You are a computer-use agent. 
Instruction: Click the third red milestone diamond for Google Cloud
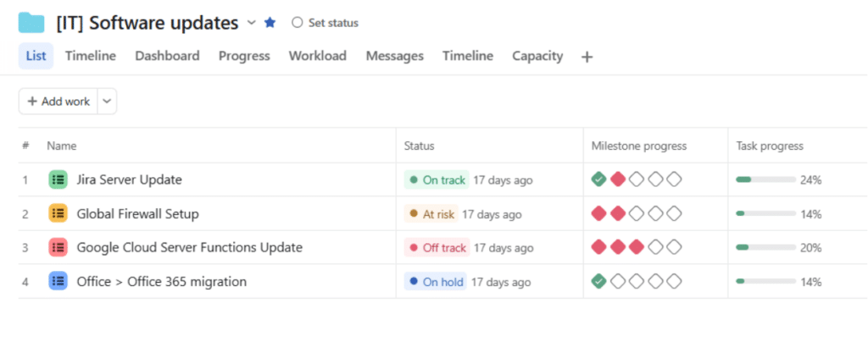(x=637, y=247)
